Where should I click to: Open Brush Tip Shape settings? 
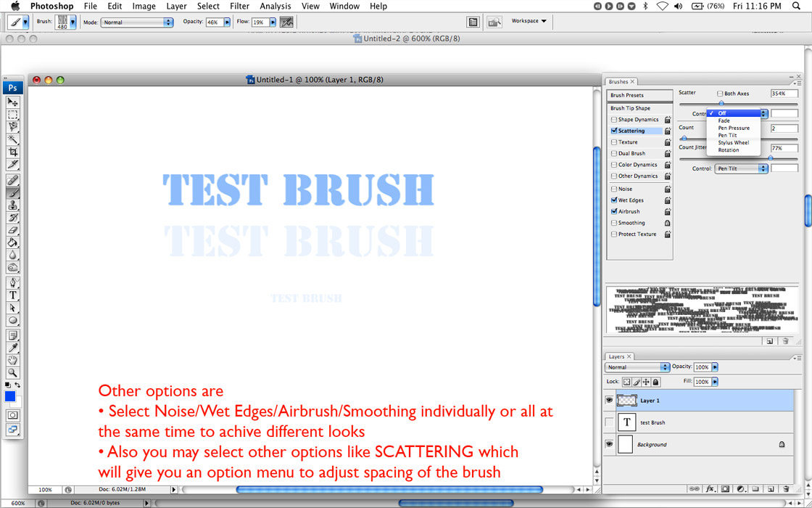(x=640, y=108)
